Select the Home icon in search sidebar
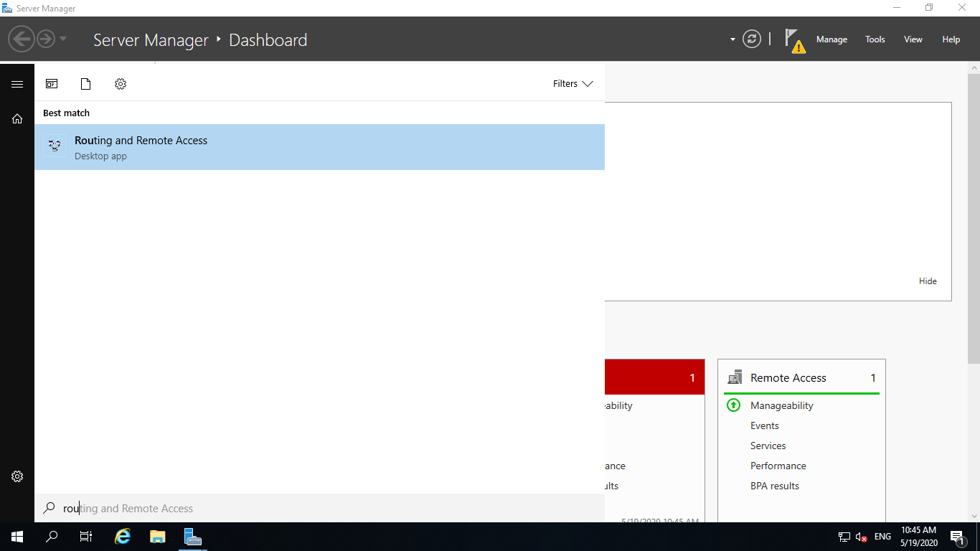980x551 pixels. click(x=17, y=119)
